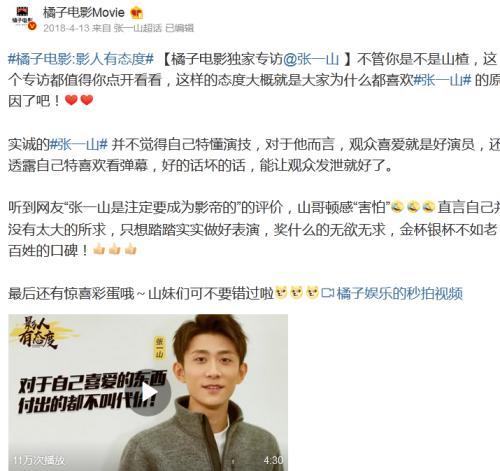Click the 2018-4-13 post date

[x=66, y=28]
